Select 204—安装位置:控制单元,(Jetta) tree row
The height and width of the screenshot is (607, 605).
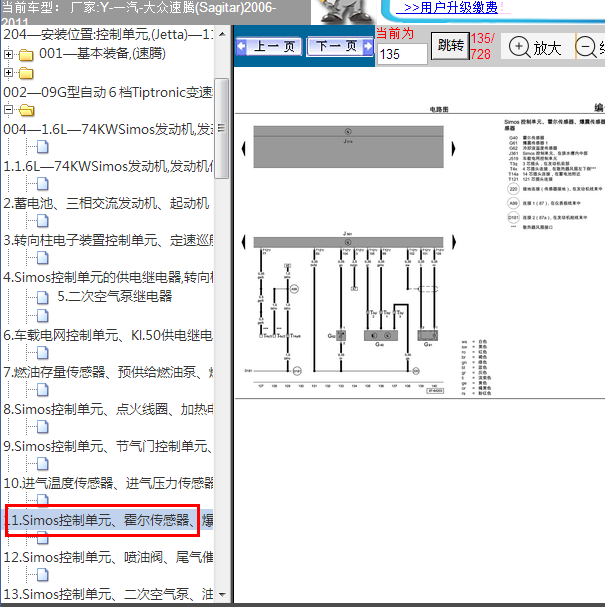(108, 35)
